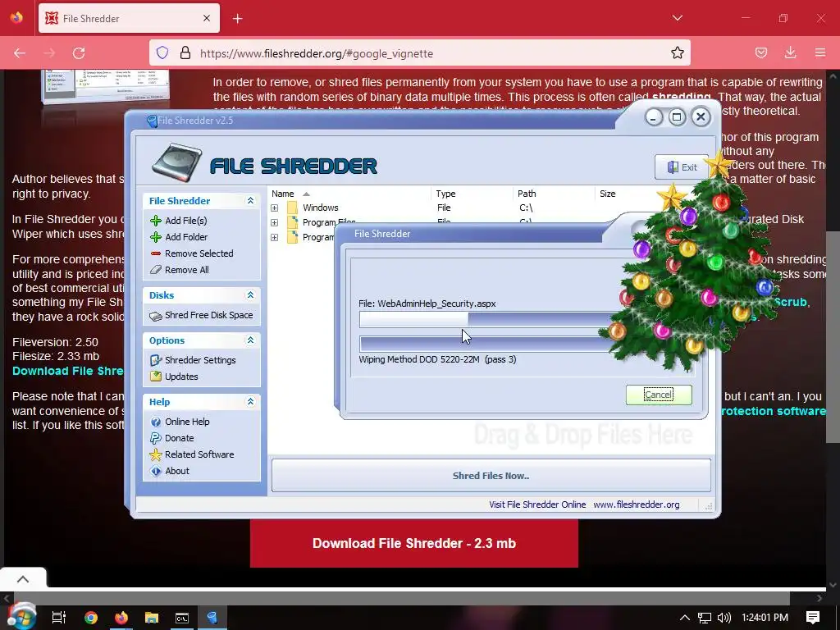Collapse the Options sidebar section

(250, 340)
